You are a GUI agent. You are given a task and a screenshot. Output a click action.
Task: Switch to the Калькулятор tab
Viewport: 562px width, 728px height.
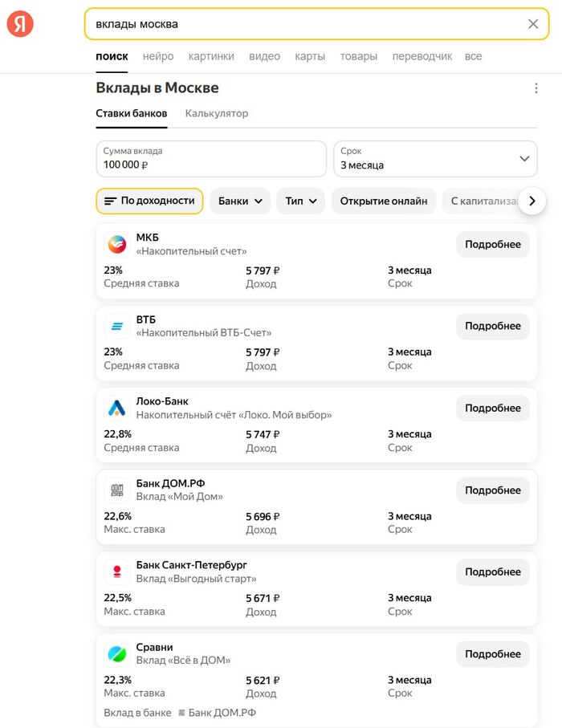click(x=217, y=114)
